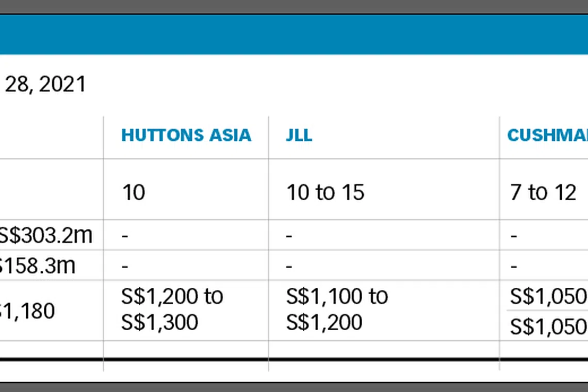
Task: Click the "7 to 12" cell
Action: 543,193
